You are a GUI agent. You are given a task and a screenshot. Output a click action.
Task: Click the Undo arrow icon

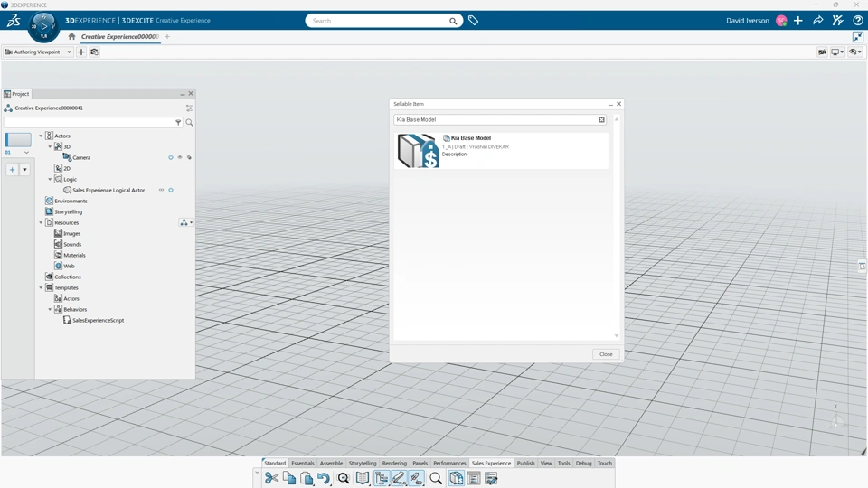click(324, 478)
